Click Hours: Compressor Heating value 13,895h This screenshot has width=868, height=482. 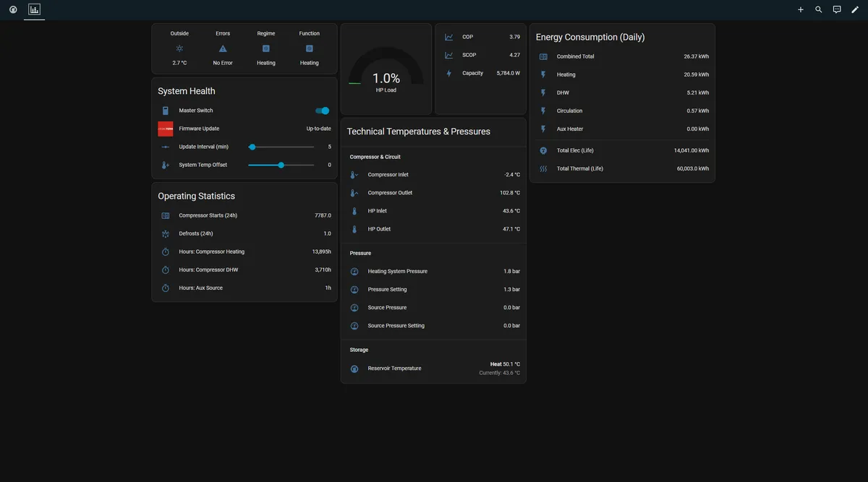pos(322,251)
